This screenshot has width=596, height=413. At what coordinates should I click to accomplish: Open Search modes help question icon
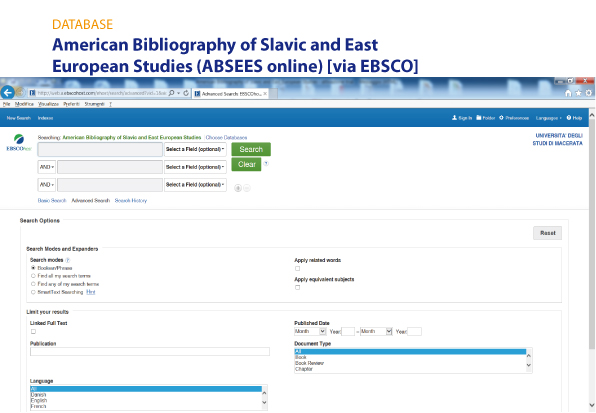[68, 260]
